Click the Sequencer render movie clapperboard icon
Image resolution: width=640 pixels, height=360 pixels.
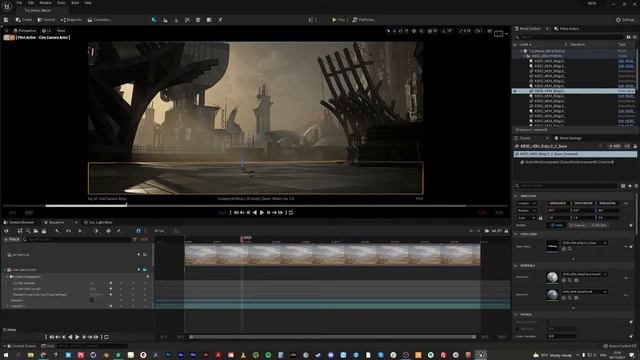click(44, 231)
